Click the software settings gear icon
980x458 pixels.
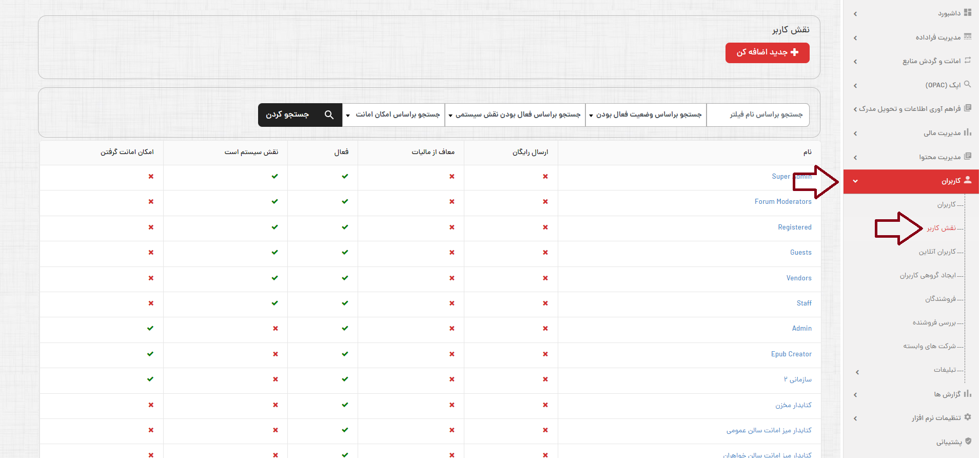968,417
